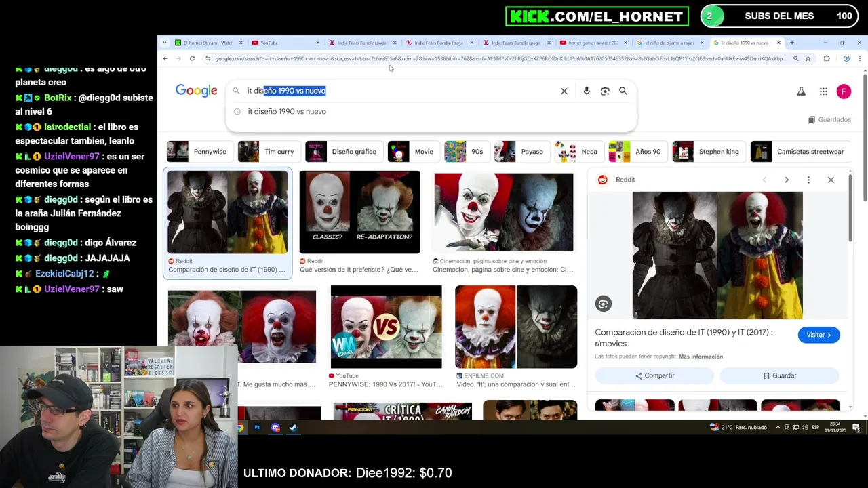Close the it diseño 1990 vs nuevo tab
The image size is (868, 488).
coord(778,43)
